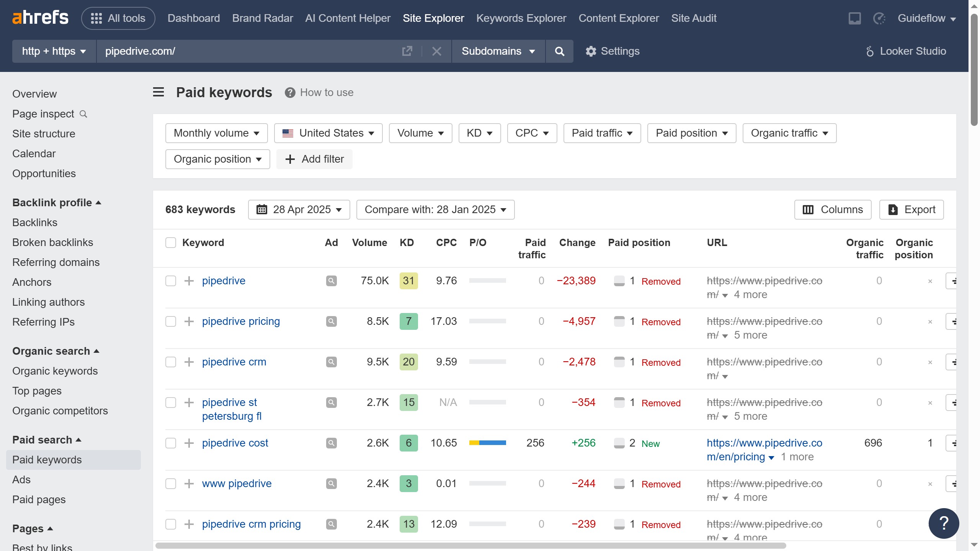Click the plus icon next to pipedrive crm
This screenshot has height=551, width=980.
coord(189,362)
